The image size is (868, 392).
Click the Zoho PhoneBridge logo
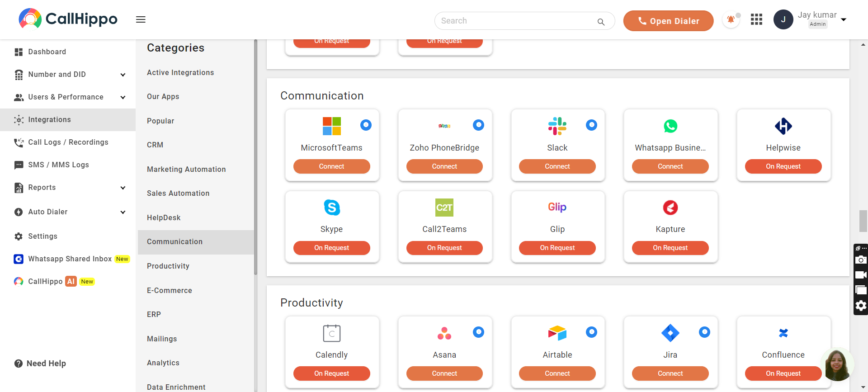(x=444, y=126)
